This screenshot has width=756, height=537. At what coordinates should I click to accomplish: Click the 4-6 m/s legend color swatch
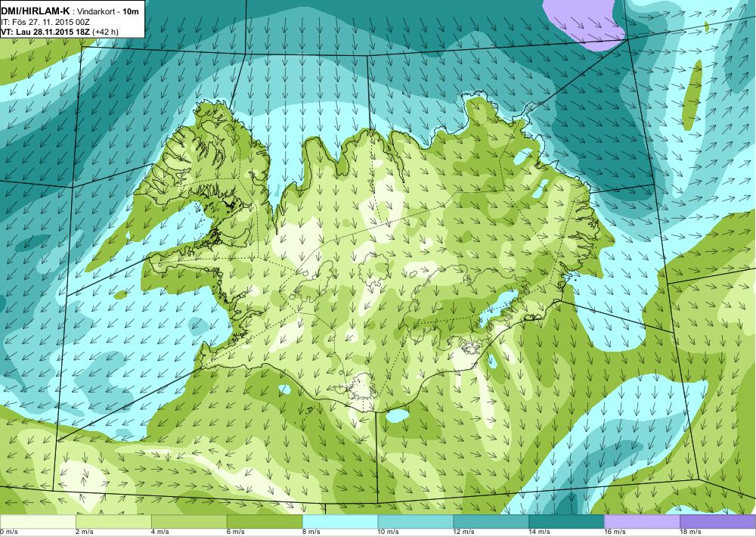pos(189,522)
